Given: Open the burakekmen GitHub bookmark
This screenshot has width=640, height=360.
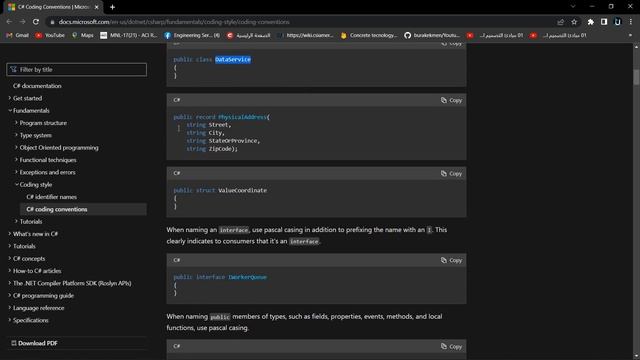Looking at the screenshot, I should (x=432, y=36).
